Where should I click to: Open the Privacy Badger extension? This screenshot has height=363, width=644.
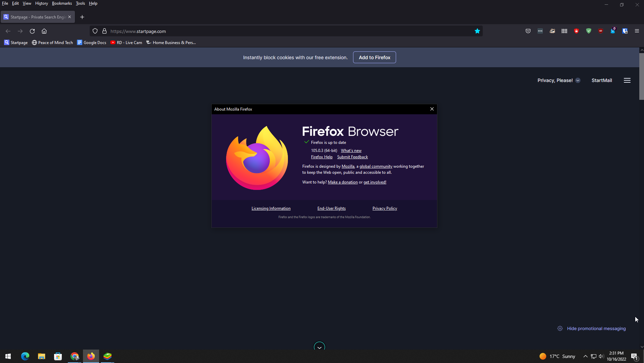point(552,31)
